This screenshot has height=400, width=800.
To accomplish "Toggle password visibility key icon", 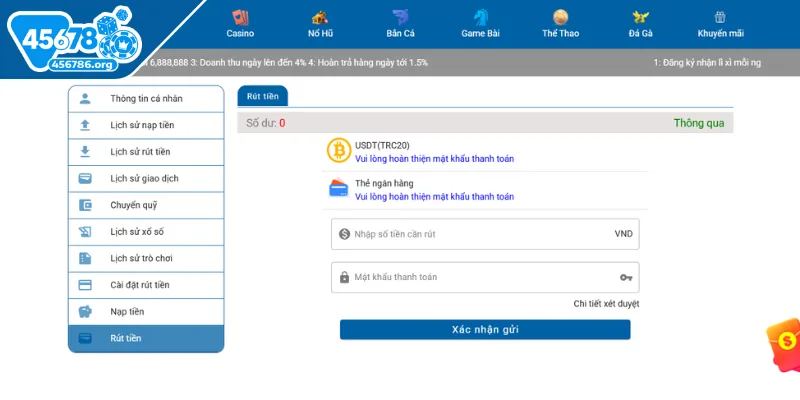I will (626, 277).
